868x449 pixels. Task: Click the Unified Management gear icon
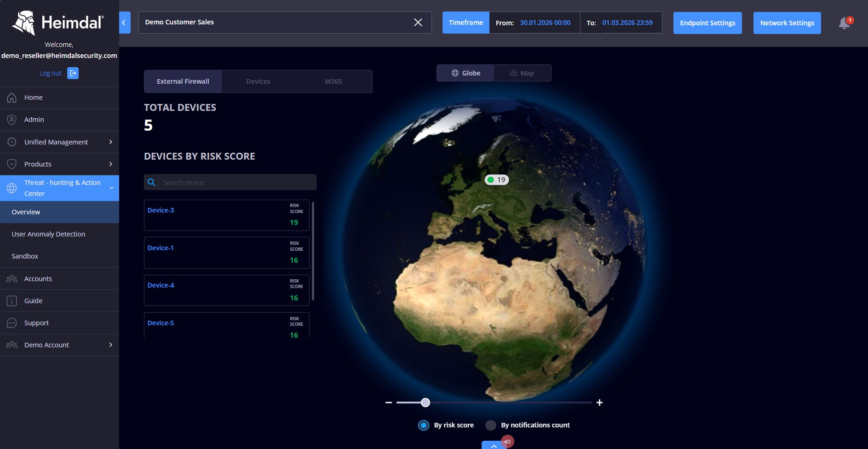(x=12, y=142)
